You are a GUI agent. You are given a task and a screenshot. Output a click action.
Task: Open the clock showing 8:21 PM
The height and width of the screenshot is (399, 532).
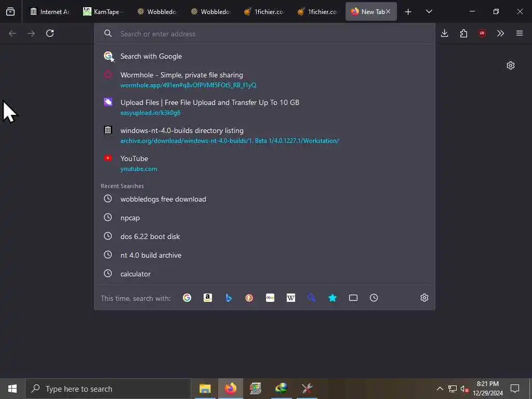(488, 389)
